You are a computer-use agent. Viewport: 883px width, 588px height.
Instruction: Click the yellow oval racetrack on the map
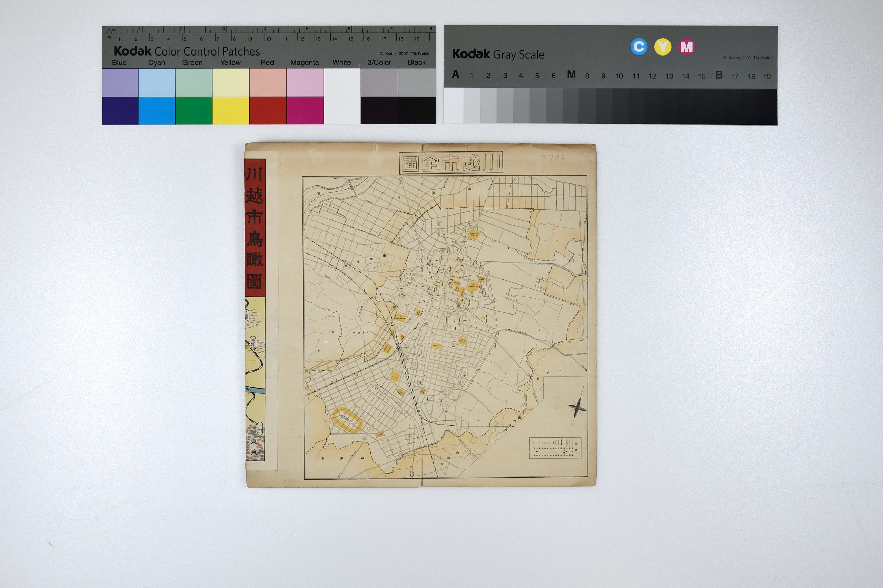[347, 420]
